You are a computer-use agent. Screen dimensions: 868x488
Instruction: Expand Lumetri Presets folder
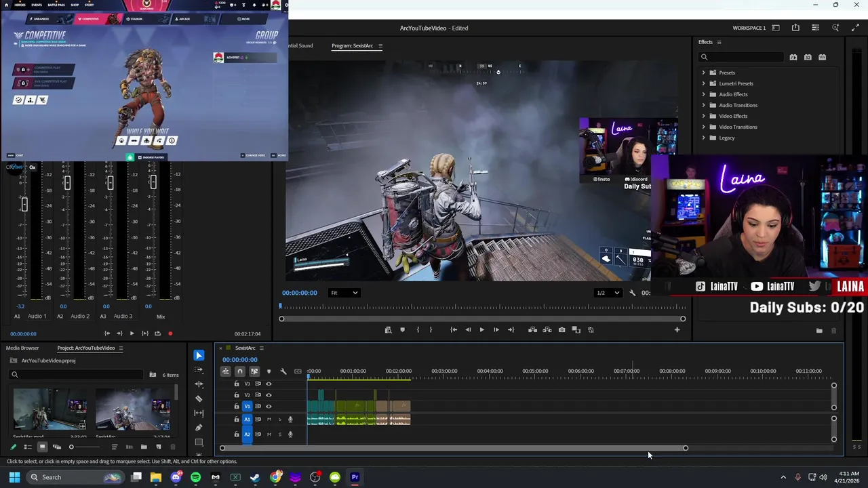[703, 83]
